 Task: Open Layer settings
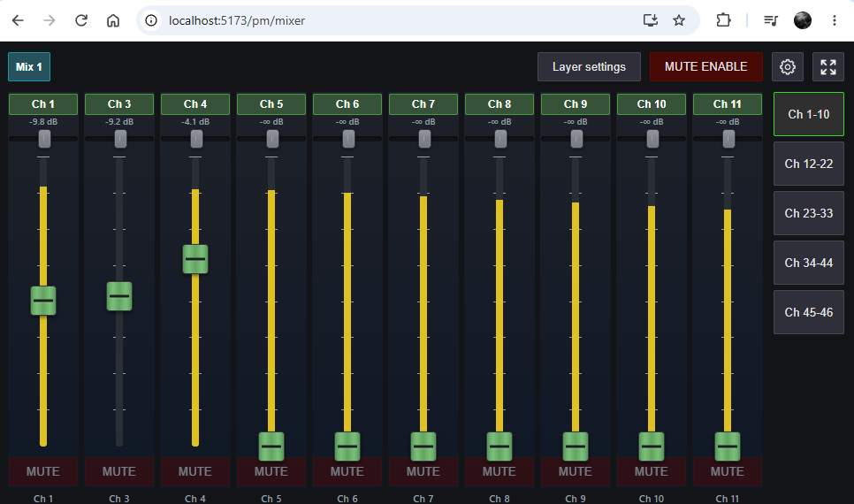589,66
